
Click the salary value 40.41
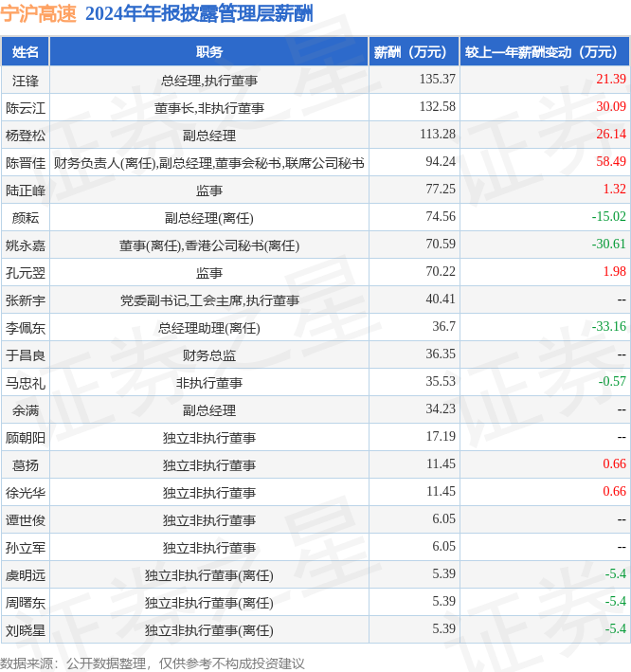pos(441,299)
